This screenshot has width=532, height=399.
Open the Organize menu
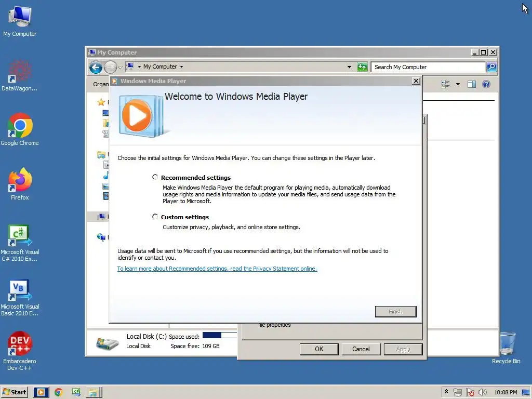[x=101, y=84]
